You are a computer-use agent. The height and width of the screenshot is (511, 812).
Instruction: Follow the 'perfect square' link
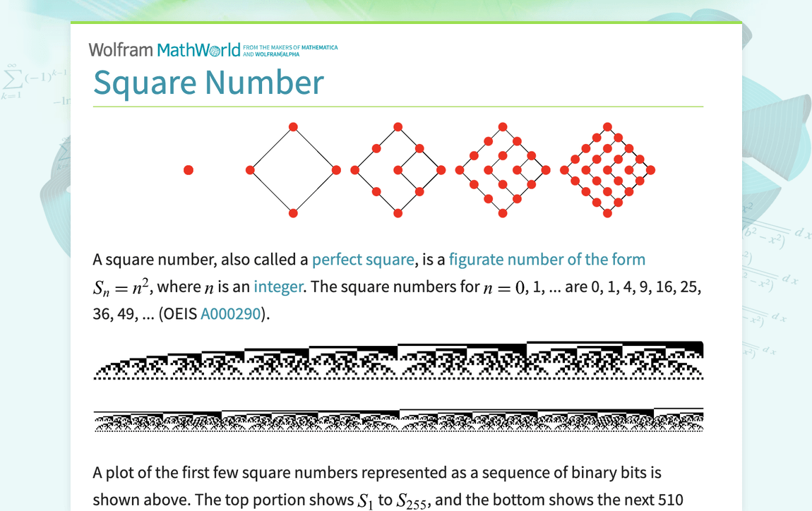363,260
